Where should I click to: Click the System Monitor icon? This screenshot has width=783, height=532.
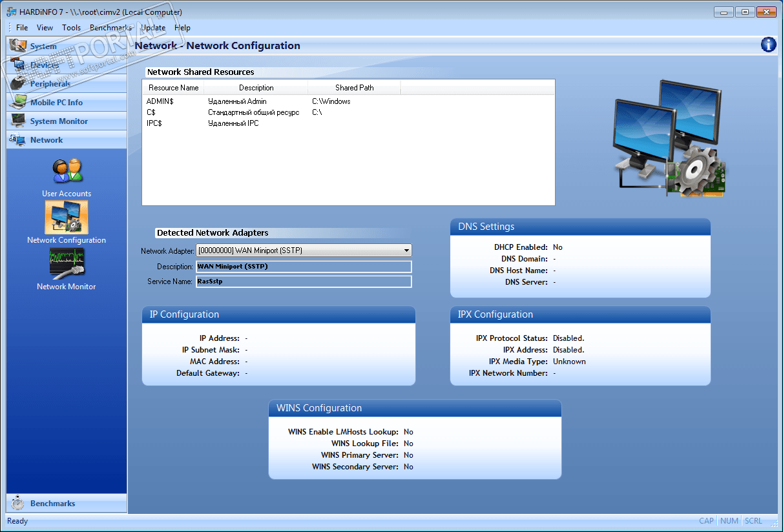tap(18, 121)
